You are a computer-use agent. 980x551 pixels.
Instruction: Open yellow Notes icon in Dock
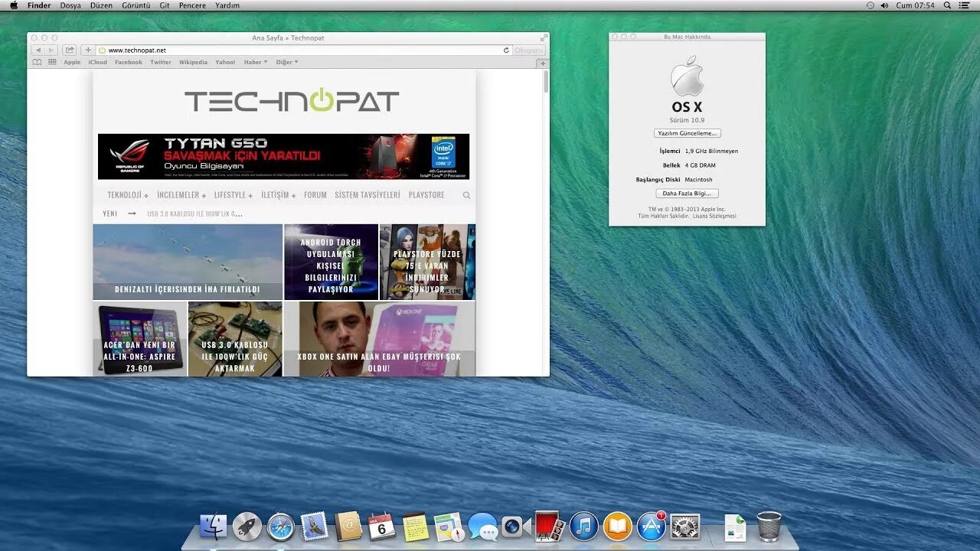click(416, 527)
